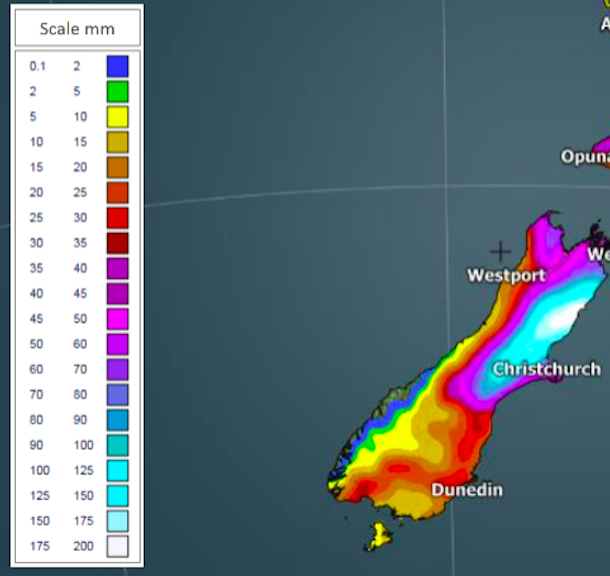Screen dimensions: 610x576
Task: Click the 15–20 mm orange-brown swatch
Action: coord(117,167)
